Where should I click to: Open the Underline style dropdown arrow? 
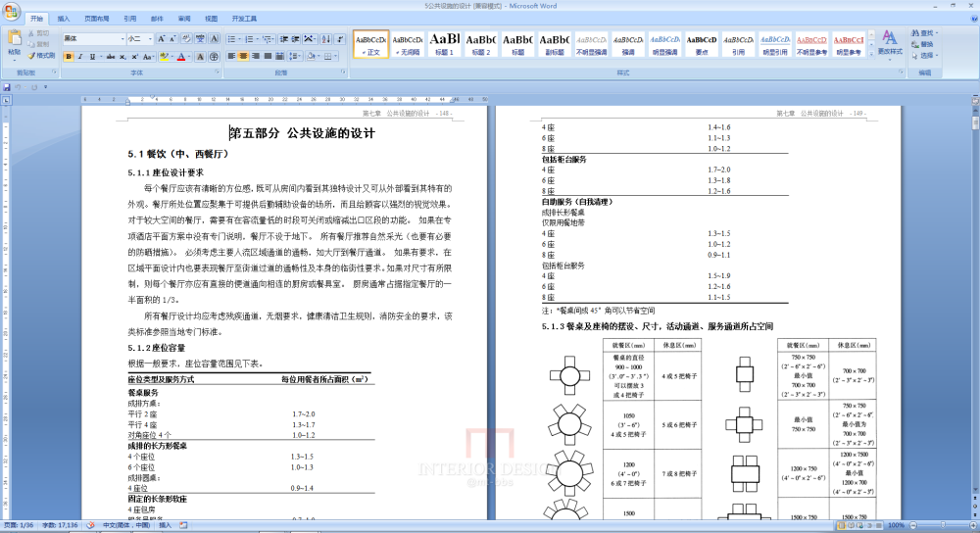click(101, 57)
